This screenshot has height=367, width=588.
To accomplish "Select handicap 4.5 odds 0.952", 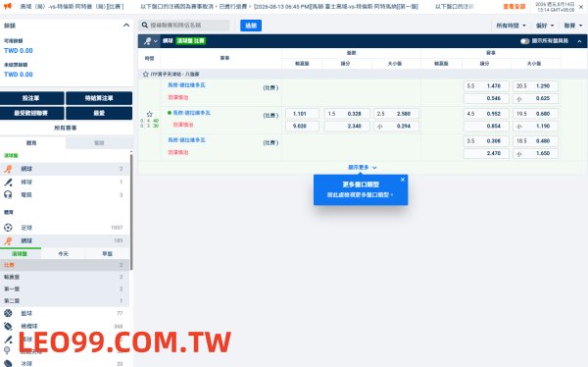I will [486, 114].
